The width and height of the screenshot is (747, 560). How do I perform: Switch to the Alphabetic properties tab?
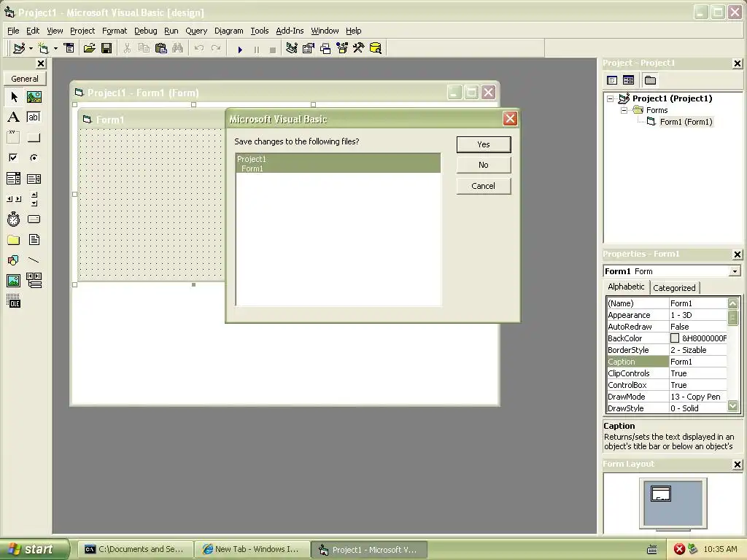(x=626, y=287)
